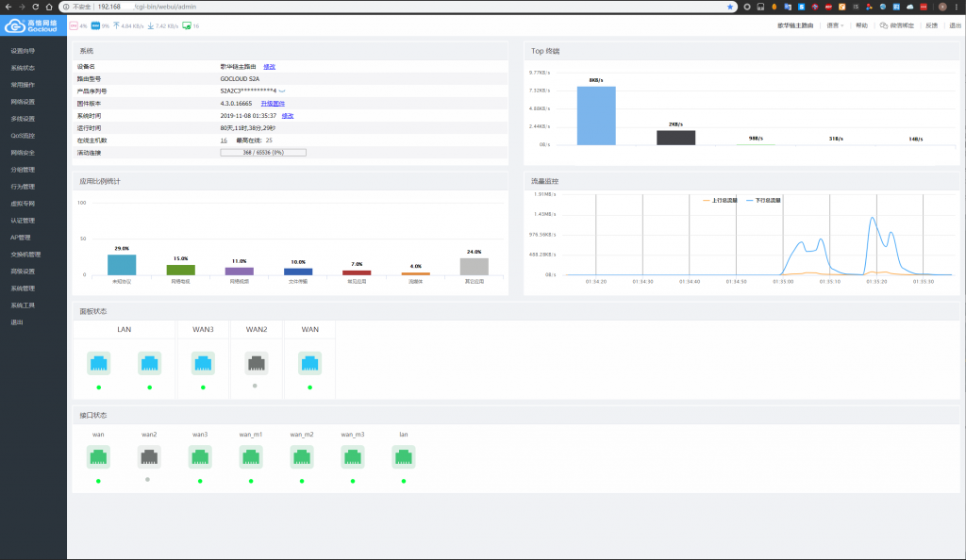
Task: Click the wan_m1 interface status icon
Action: coord(251,456)
